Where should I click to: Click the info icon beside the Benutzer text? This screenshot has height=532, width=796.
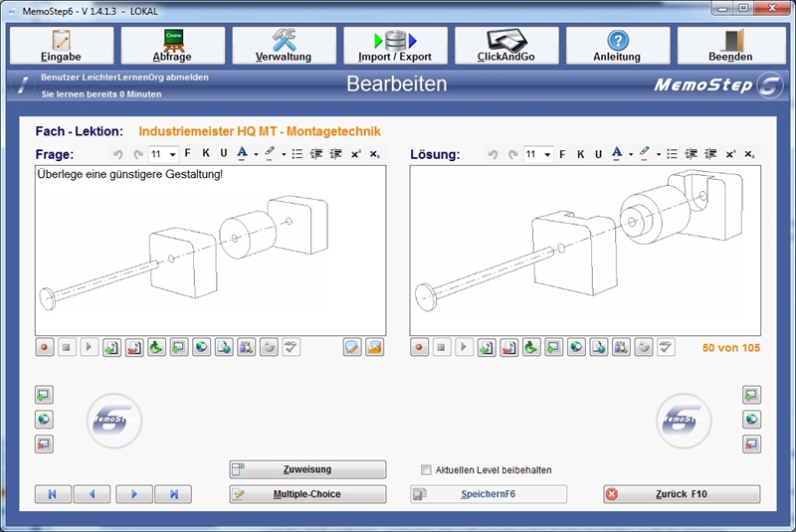(20, 86)
